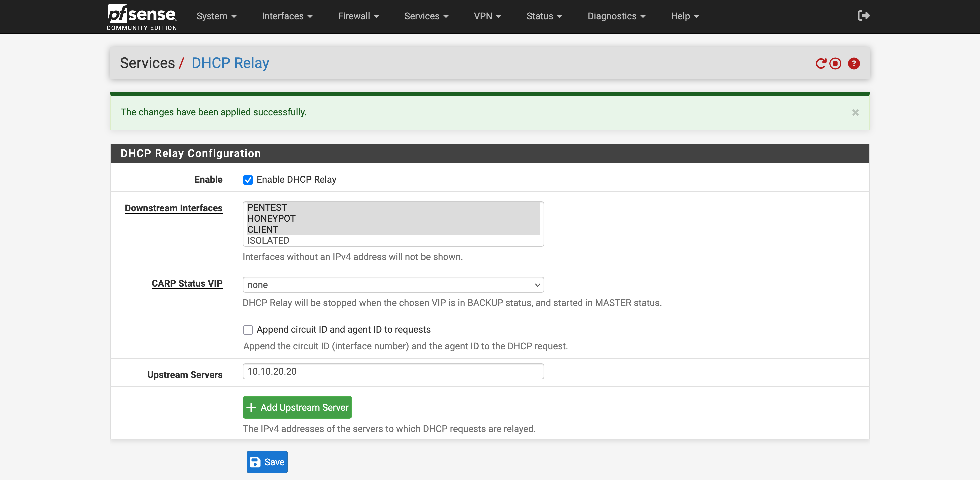
Task: Expand the VPN menu
Action: pyautogui.click(x=487, y=16)
